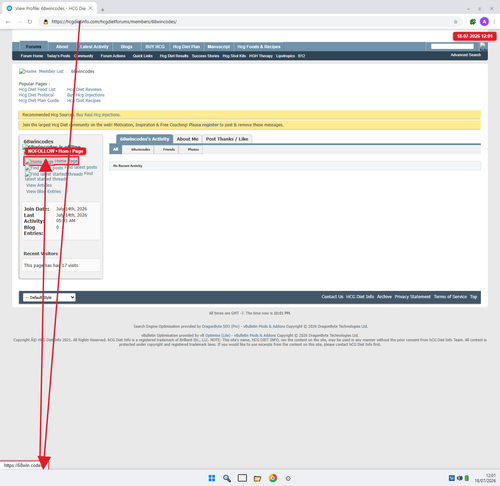The height and width of the screenshot is (486, 500).
Task: Open the settings gear on taskbar
Action: [288, 478]
